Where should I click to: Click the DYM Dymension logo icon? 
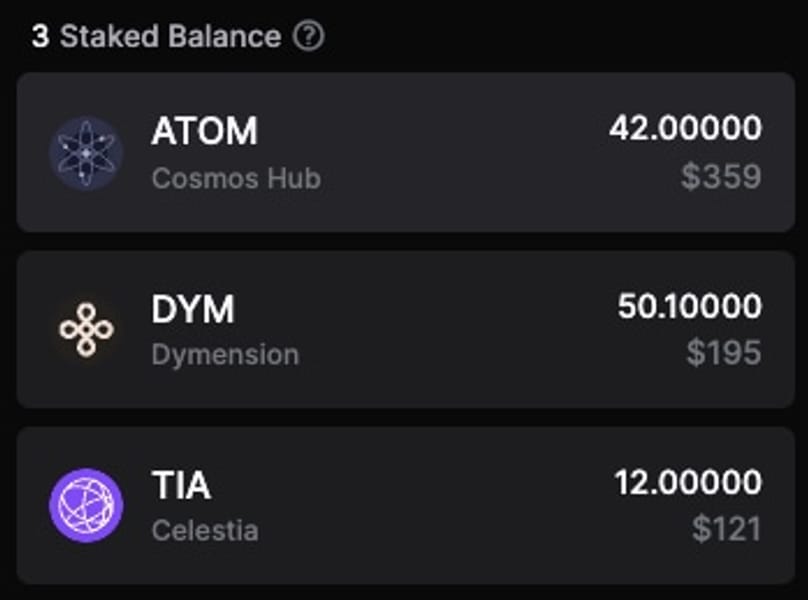(86, 329)
